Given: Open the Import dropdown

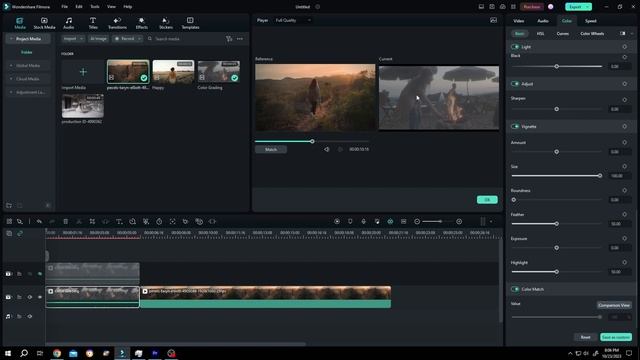Looking at the screenshot, I should click(73, 38).
